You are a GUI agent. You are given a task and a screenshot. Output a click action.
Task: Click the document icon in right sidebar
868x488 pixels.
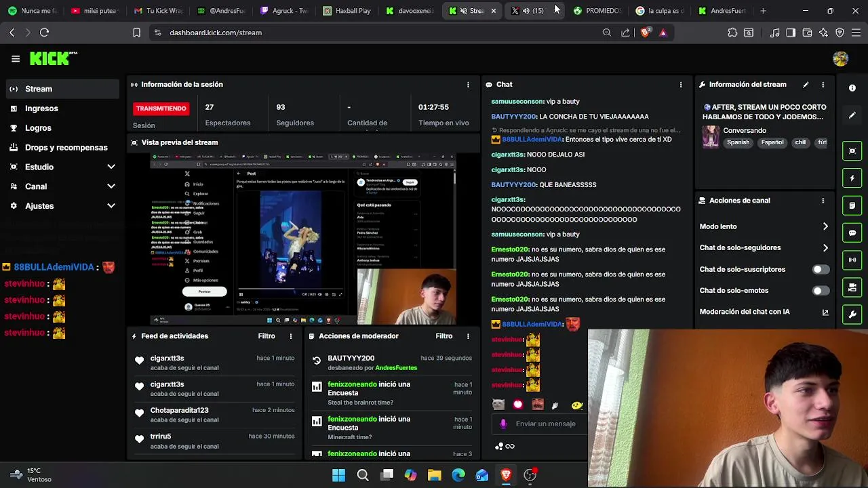point(852,205)
